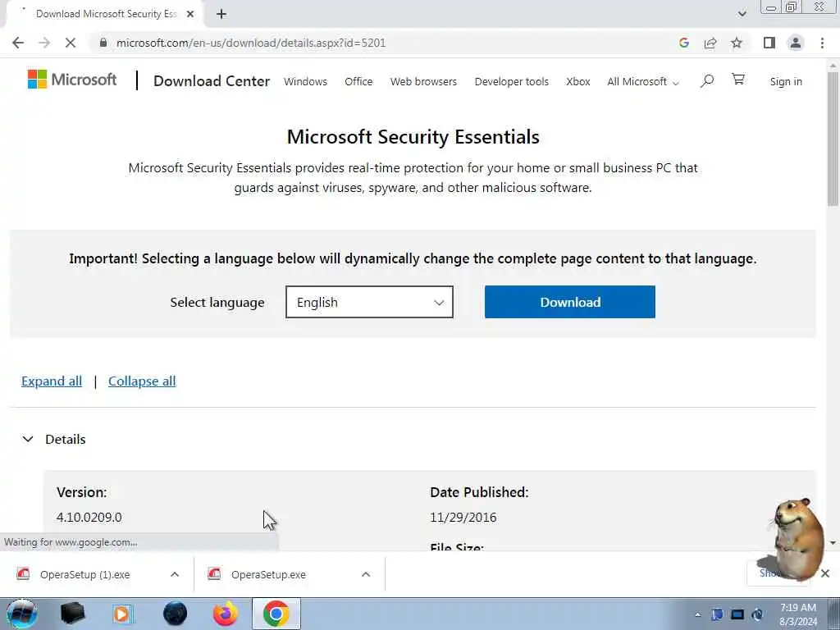Select date published 11/29/2016
Screen dimensions: 840x630
click(x=463, y=518)
